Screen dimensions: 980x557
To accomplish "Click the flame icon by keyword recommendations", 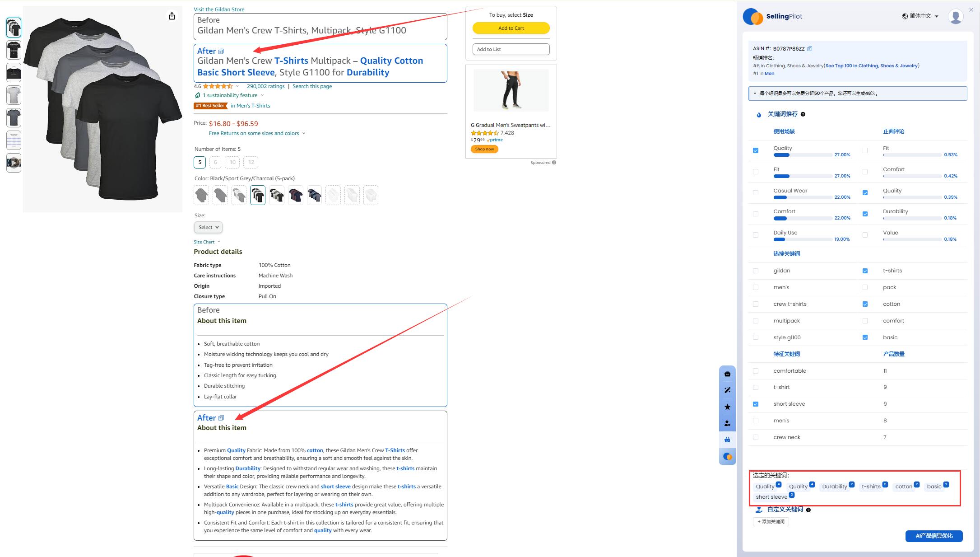I will [x=758, y=115].
